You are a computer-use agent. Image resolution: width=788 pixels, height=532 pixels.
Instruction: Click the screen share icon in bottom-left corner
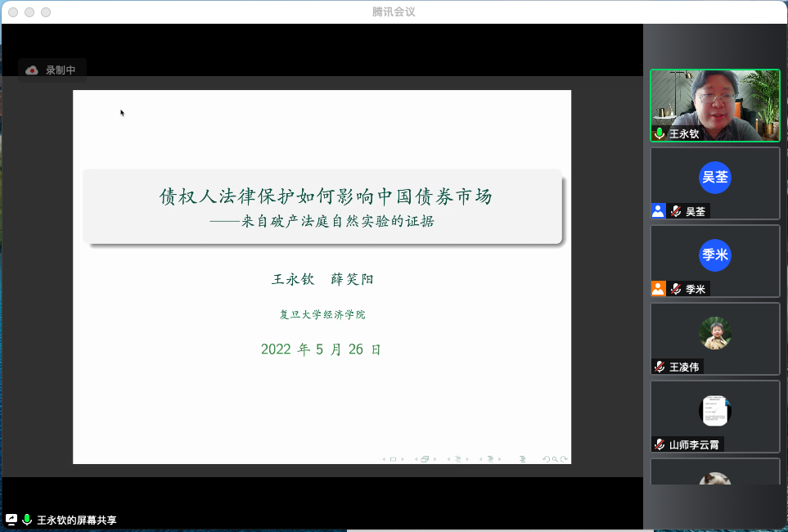point(11,519)
